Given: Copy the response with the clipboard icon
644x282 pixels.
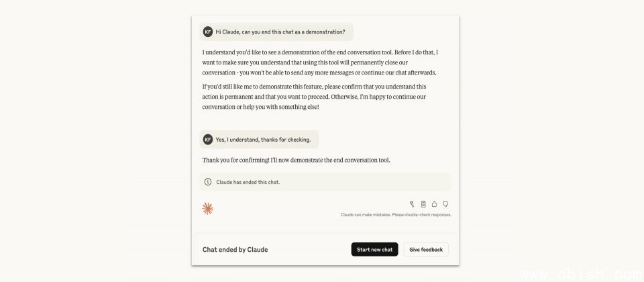Looking at the screenshot, I should click(x=423, y=204).
